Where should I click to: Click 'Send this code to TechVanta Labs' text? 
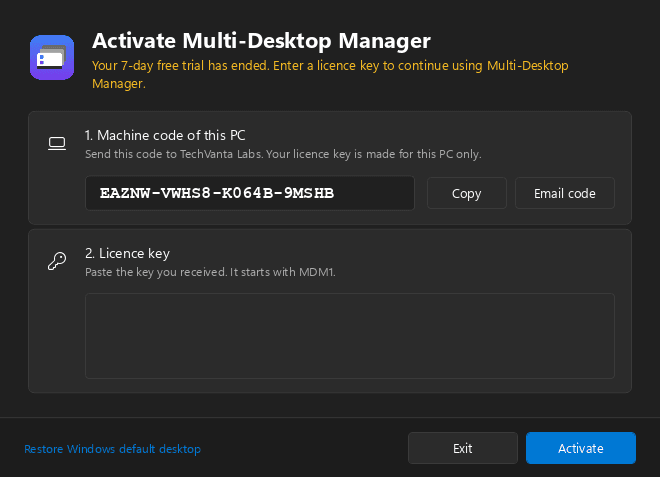pyautogui.click(x=283, y=154)
